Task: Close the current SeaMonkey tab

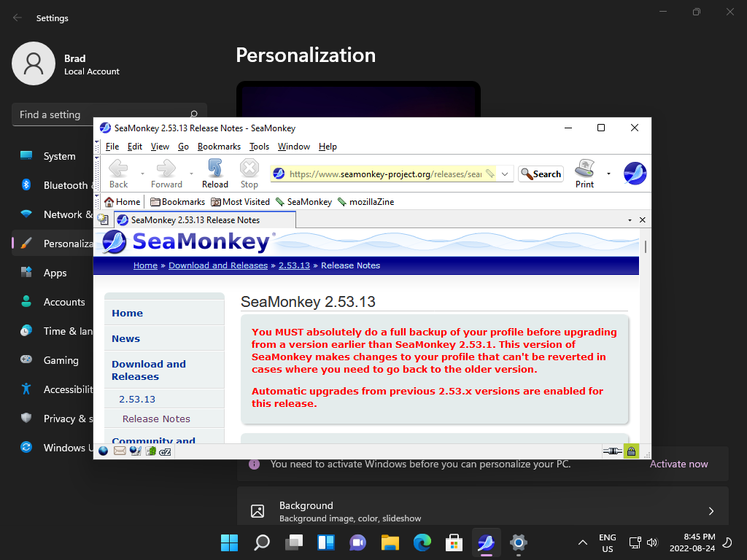Action: (642, 219)
